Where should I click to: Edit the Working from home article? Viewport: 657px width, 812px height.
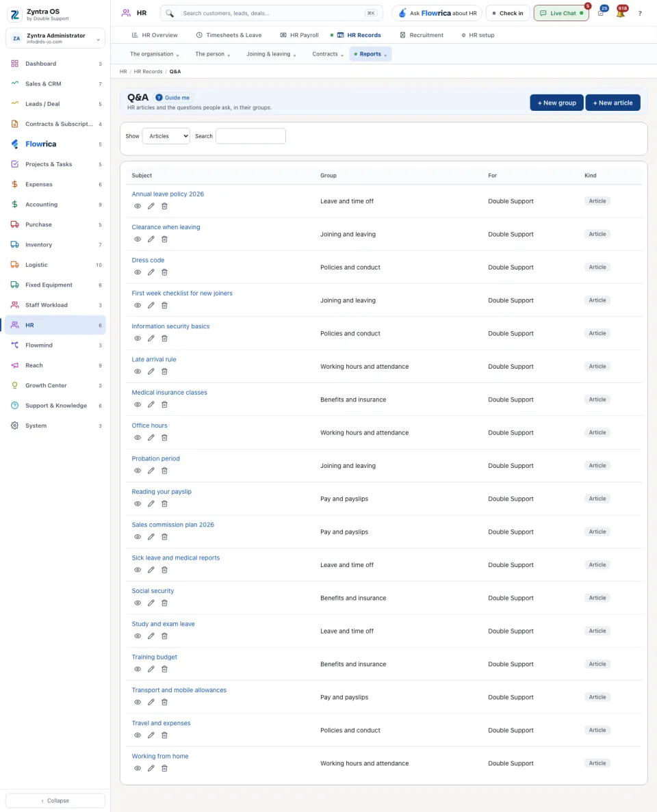pyautogui.click(x=151, y=768)
